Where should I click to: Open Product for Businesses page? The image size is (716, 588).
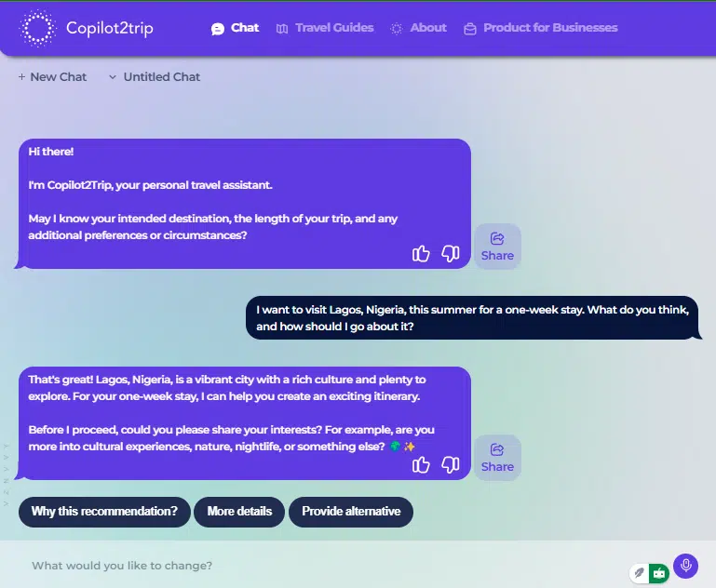[541, 28]
